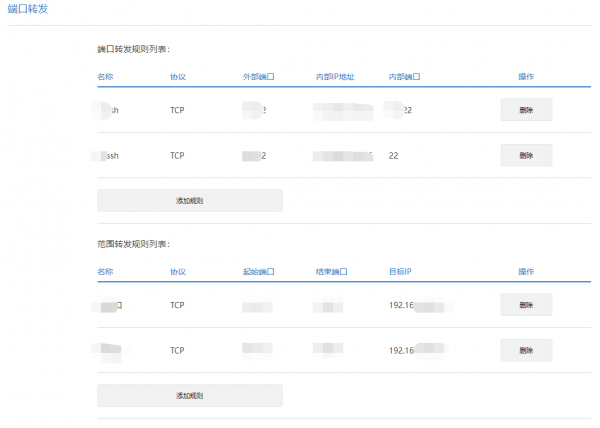Click the 内部IP地址 column header
This screenshot has height=428, width=600.
(x=334, y=76)
